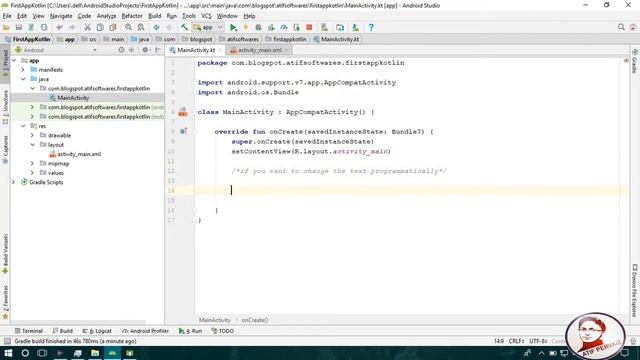Open the Run tool window
Image resolution: width=640 pixels, height=360 pixels.
[x=190, y=331]
